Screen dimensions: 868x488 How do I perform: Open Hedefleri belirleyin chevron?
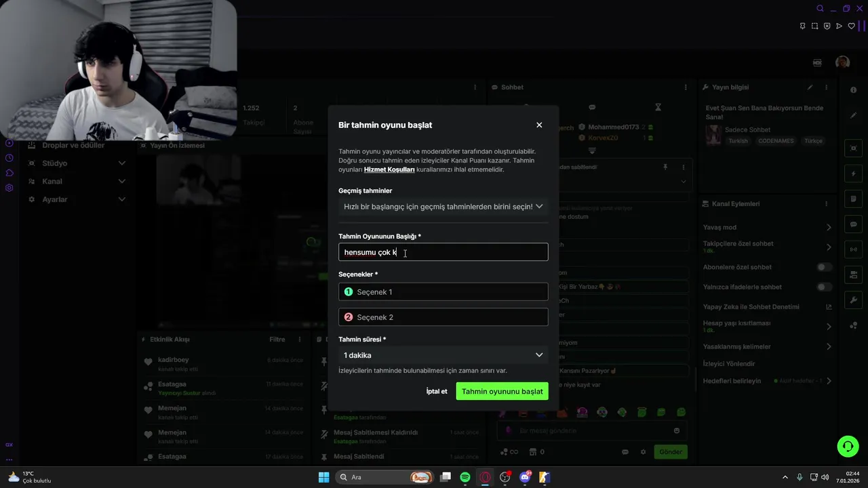pyautogui.click(x=829, y=381)
